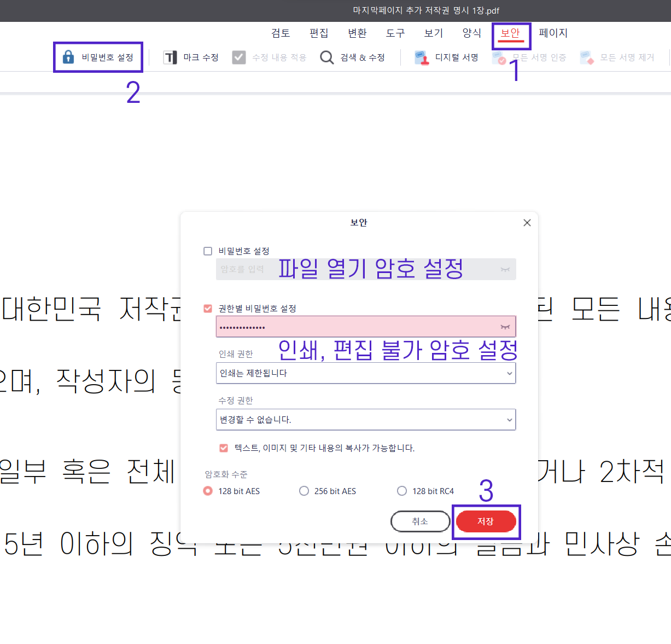
Task: Click the 취소 button
Action: tap(420, 521)
